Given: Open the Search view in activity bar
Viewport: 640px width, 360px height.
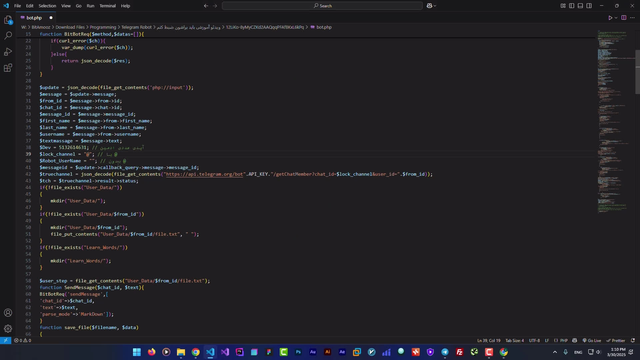Looking at the screenshot, I should click(x=8, y=36).
